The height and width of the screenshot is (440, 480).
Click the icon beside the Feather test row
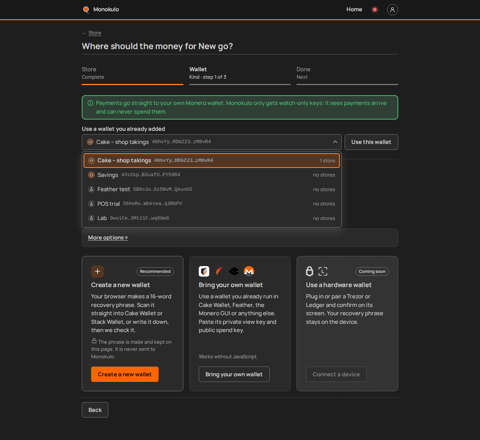click(x=91, y=189)
